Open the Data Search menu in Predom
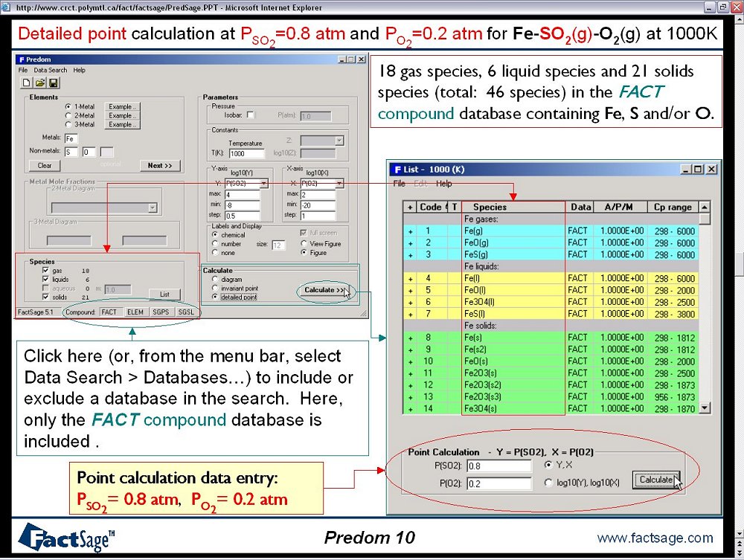 coord(51,70)
